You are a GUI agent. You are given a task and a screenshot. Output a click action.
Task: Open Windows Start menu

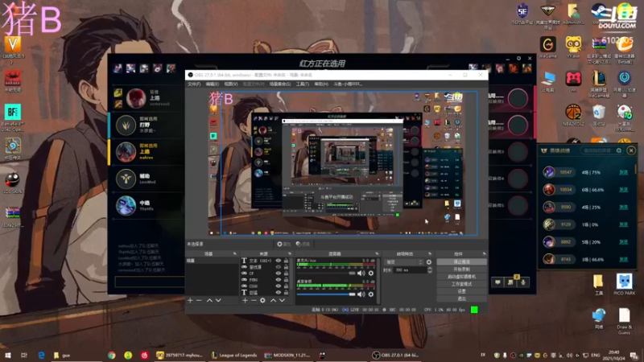[x=7, y=355]
